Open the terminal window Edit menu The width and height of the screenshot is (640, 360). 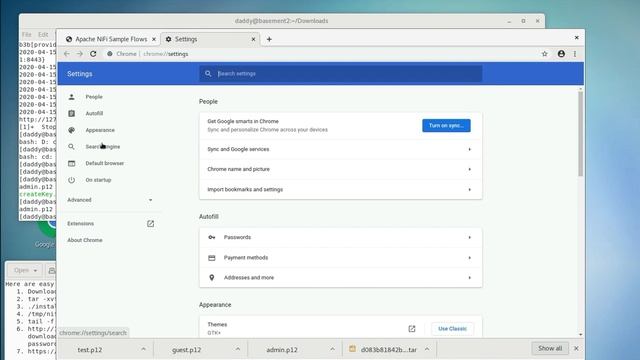pos(43,35)
